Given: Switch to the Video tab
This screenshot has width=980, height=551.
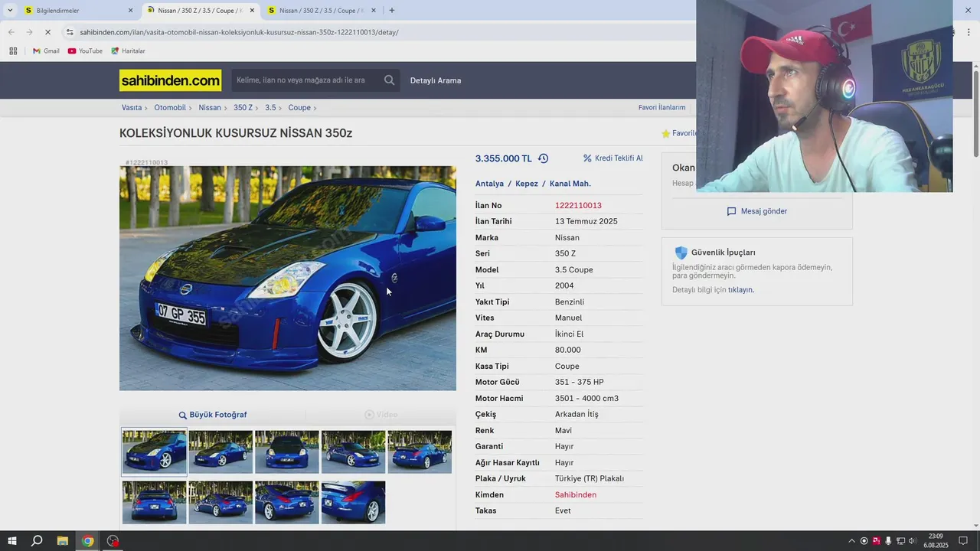Looking at the screenshot, I should coord(381,415).
